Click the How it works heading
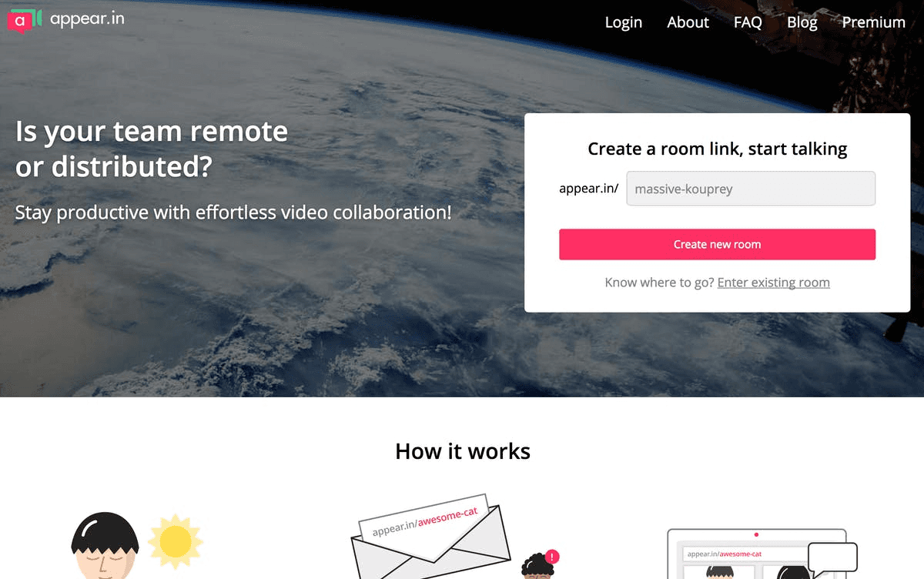This screenshot has width=924, height=579. tap(463, 450)
